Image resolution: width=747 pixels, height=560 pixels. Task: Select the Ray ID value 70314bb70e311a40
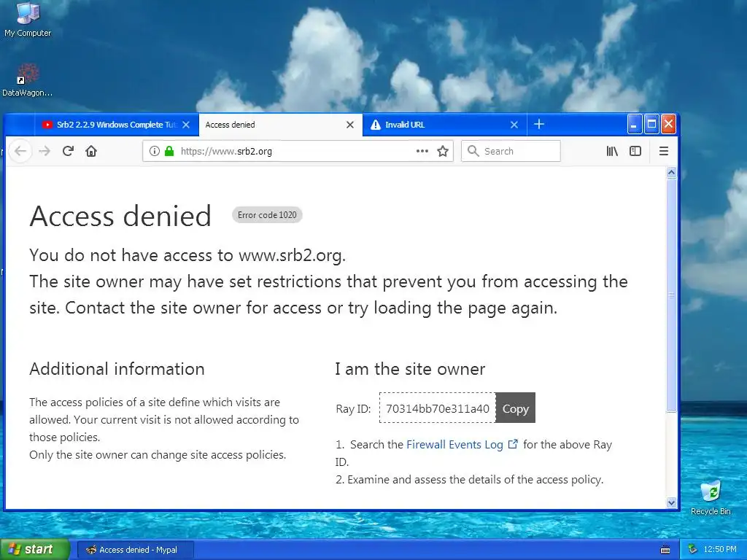pos(438,408)
